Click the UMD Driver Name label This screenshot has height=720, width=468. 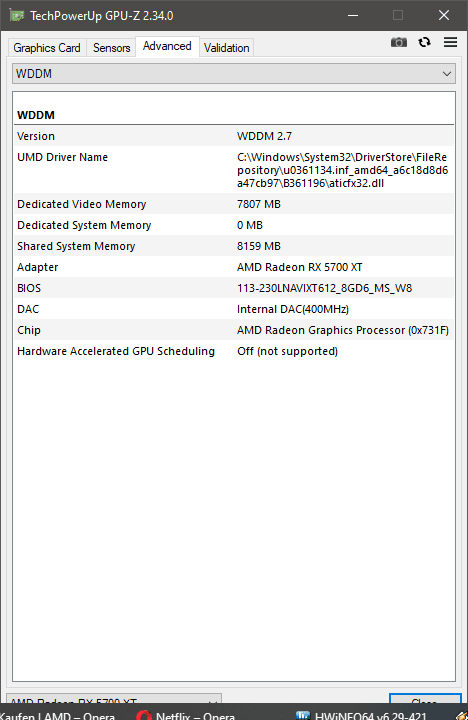[62, 158]
